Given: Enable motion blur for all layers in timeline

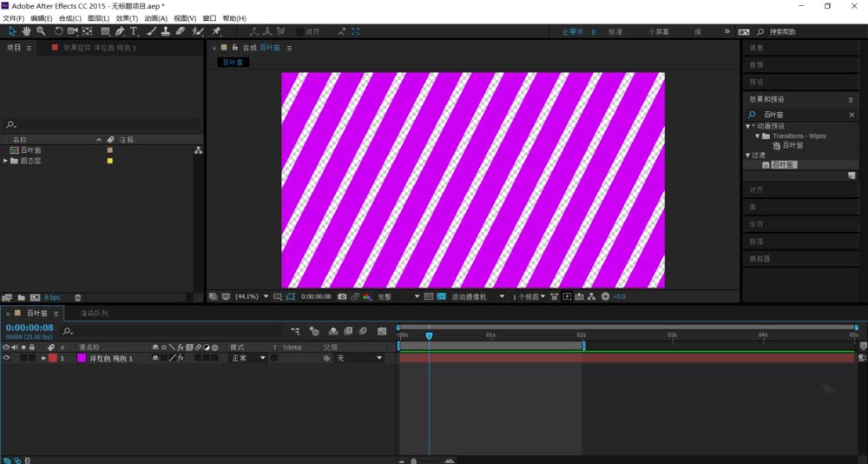Looking at the screenshot, I should tap(363, 331).
